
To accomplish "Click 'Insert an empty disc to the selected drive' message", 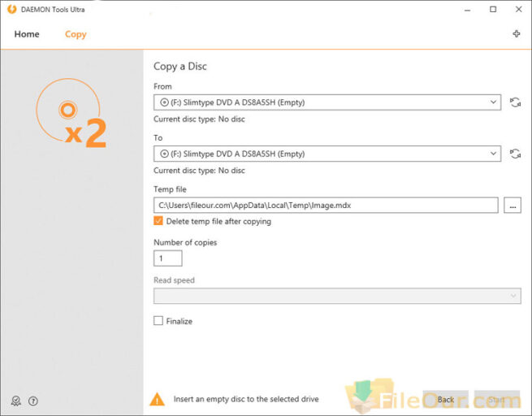I will tap(246, 399).
